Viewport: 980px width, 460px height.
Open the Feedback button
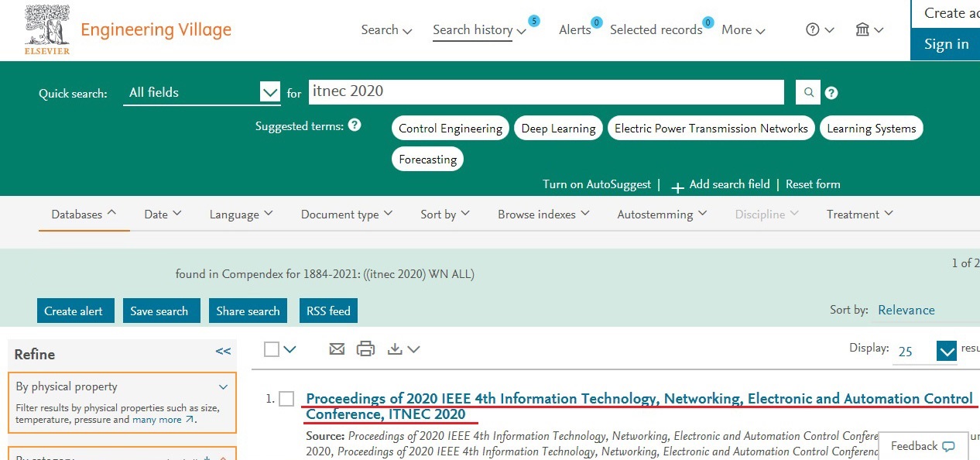coord(923,446)
